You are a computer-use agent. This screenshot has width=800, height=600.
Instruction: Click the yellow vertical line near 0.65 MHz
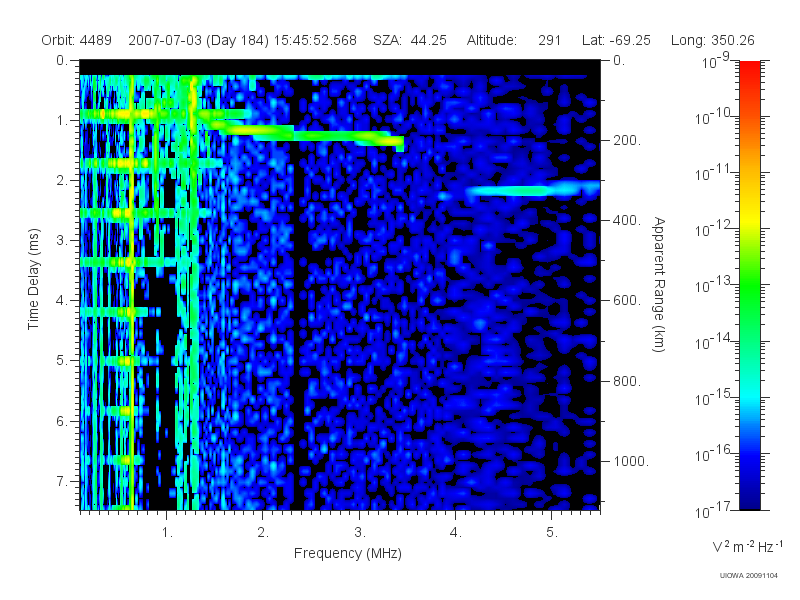click(x=132, y=291)
